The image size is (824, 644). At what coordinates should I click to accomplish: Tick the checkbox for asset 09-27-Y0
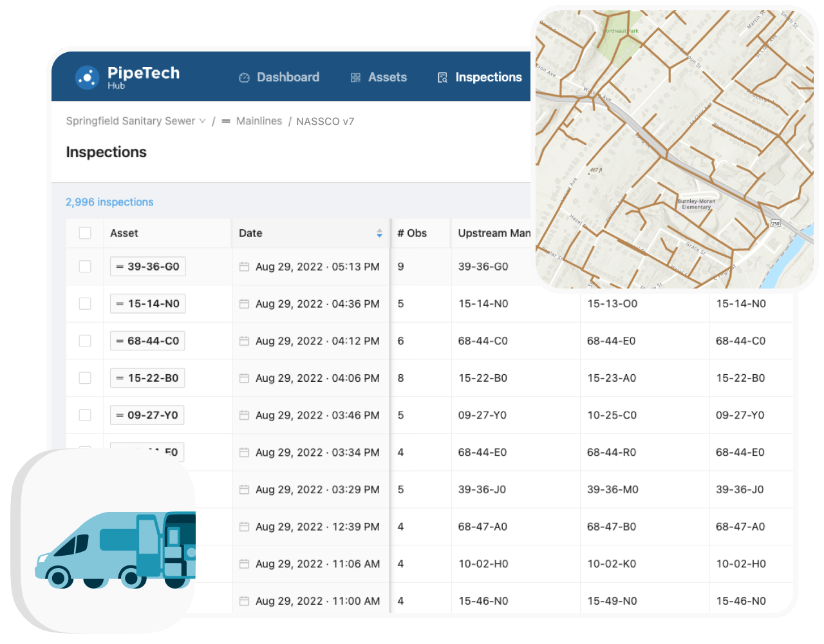(x=85, y=415)
